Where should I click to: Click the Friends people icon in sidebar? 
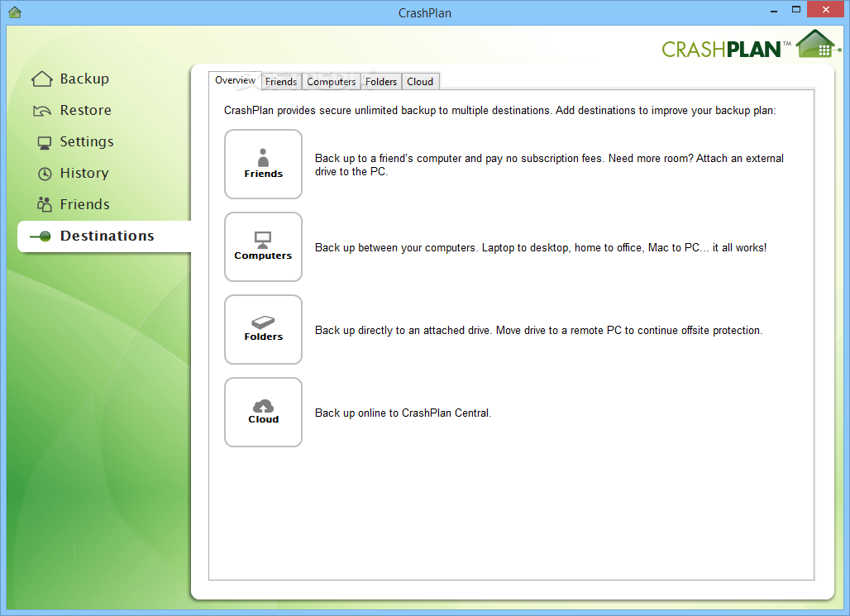[44, 204]
